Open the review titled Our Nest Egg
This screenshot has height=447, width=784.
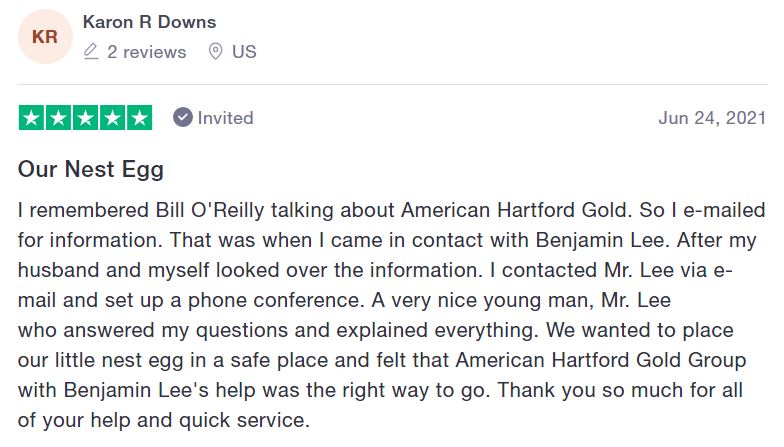coord(91,169)
